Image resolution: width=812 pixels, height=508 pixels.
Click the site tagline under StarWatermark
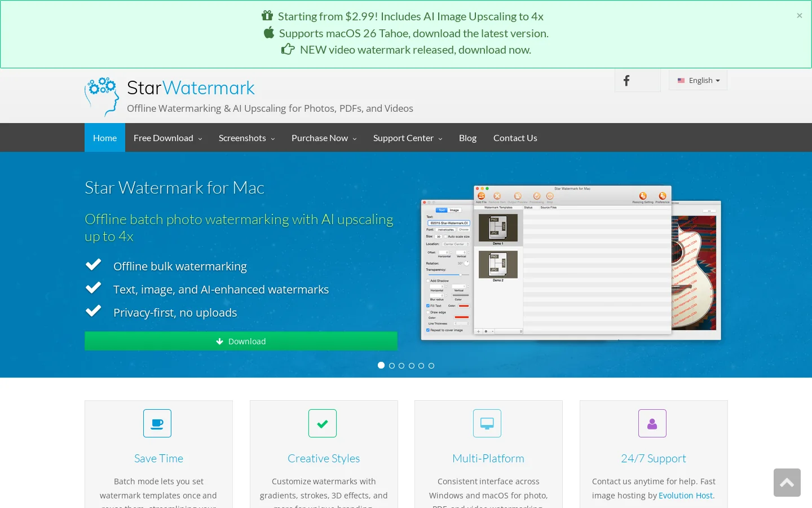point(270,108)
